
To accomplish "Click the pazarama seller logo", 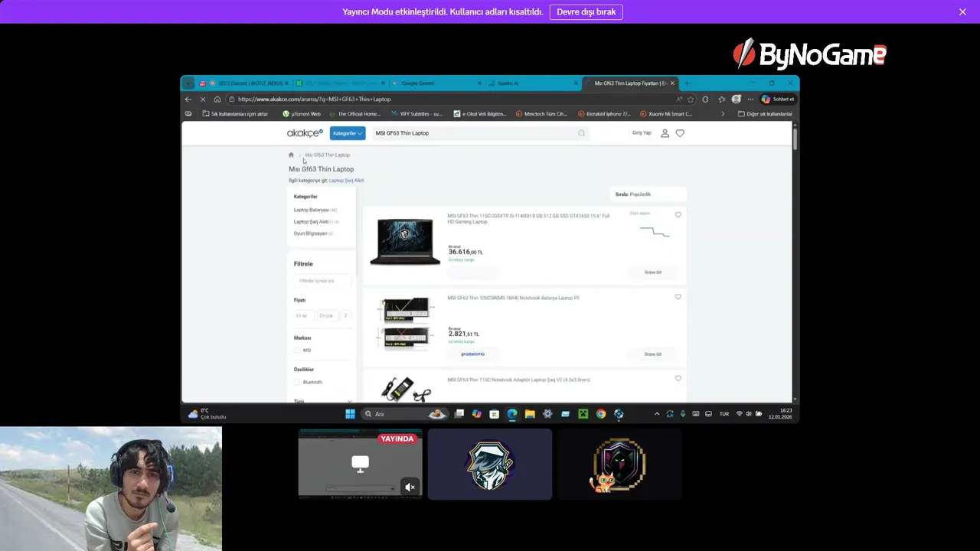I will (473, 354).
